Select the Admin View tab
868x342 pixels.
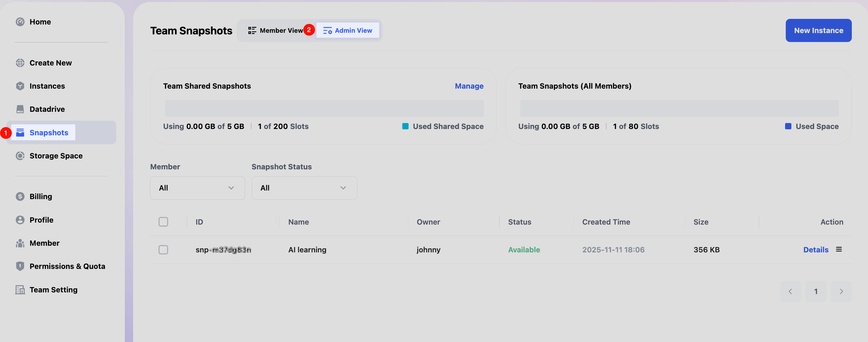click(x=348, y=31)
